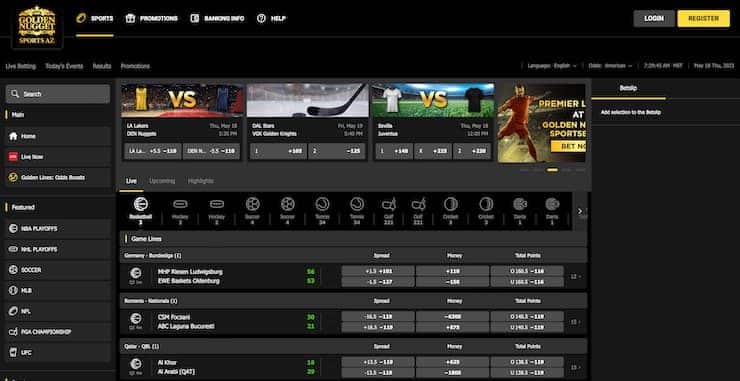Image resolution: width=740 pixels, height=381 pixels.
Task: Click the Promotions gift icon in header
Action: click(130, 18)
